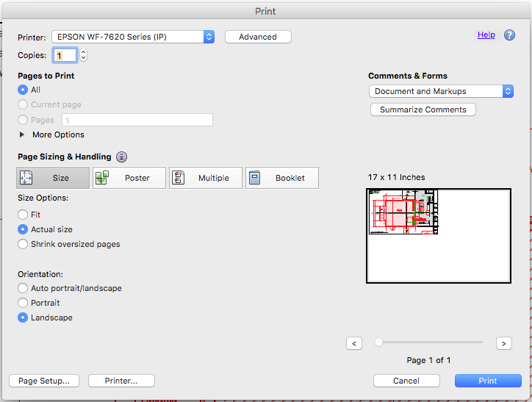Click the Page Sizing info icon
The width and height of the screenshot is (532, 402).
(121, 157)
